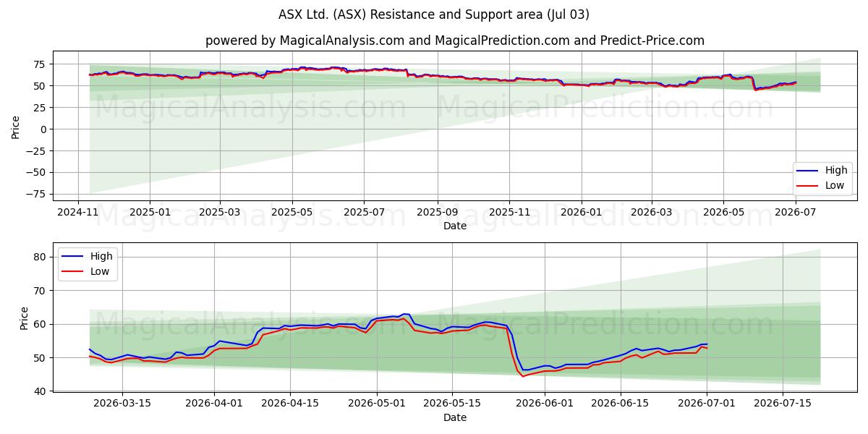Click the chart title 'ASX Ltd. (ASX) Resistance and Support area (Jul 03)'
The width and height of the screenshot is (868, 434).
pos(434,14)
